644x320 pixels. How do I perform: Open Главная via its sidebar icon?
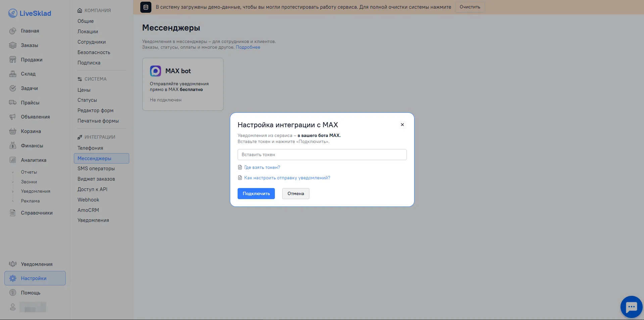13,31
